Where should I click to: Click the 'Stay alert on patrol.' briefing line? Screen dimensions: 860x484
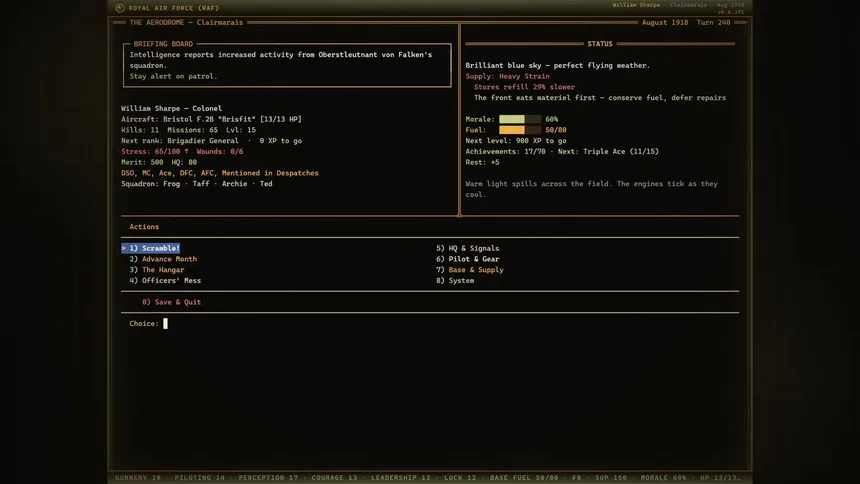pos(174,76)
